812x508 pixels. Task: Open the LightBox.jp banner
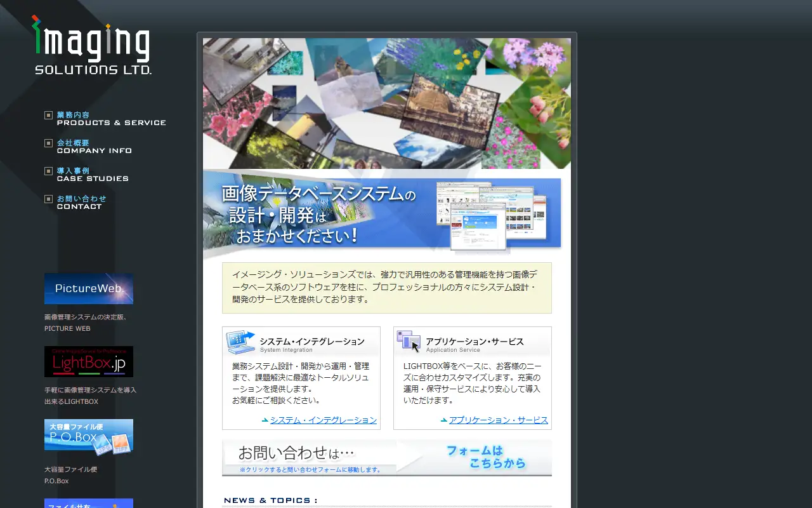pyautogui.click(x=89, y=361)
